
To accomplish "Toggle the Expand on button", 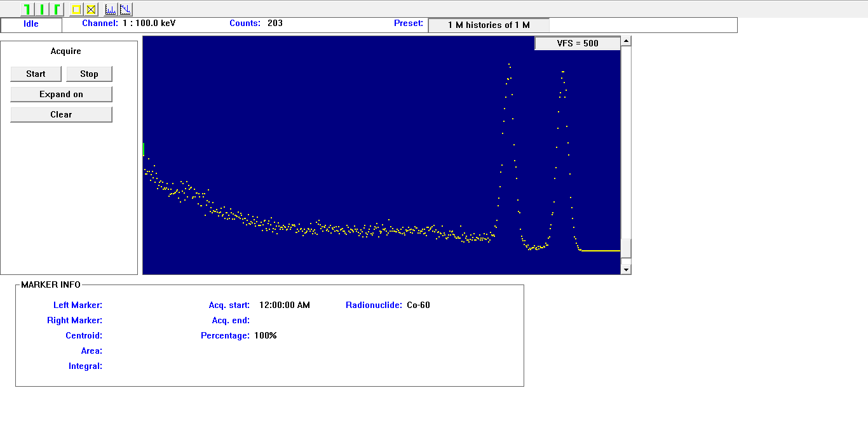I will (x=61, y=94).
